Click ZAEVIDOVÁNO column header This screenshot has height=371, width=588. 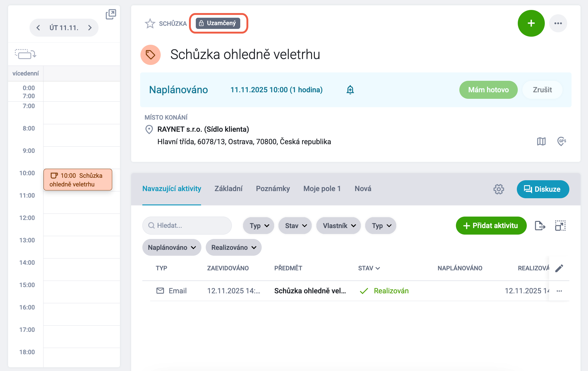coord(228,268)
